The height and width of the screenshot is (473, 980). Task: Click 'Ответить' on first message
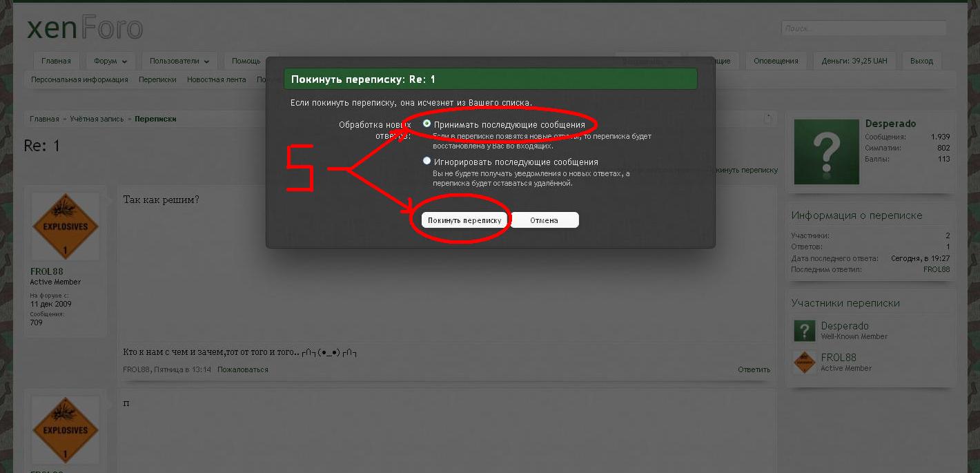click(754, 369)
